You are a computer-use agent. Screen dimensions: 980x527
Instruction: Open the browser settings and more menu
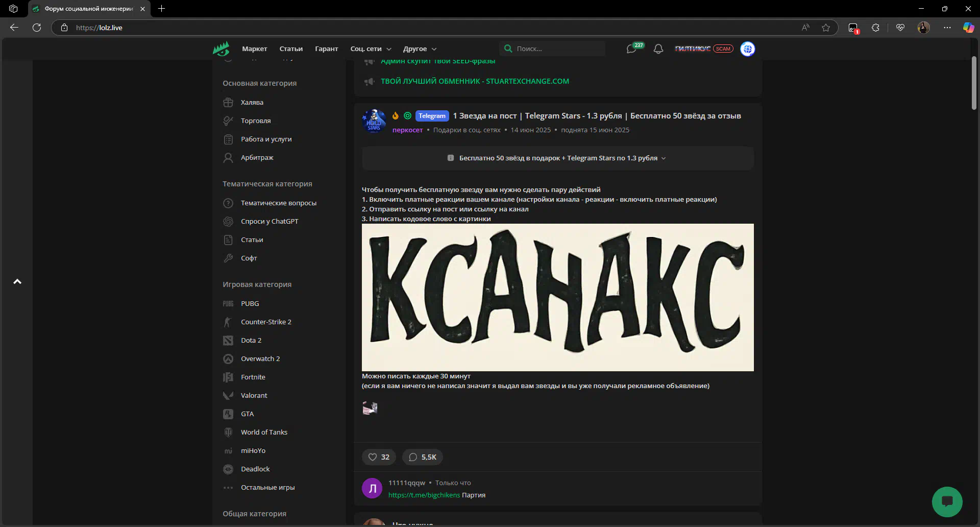point(947,28)
